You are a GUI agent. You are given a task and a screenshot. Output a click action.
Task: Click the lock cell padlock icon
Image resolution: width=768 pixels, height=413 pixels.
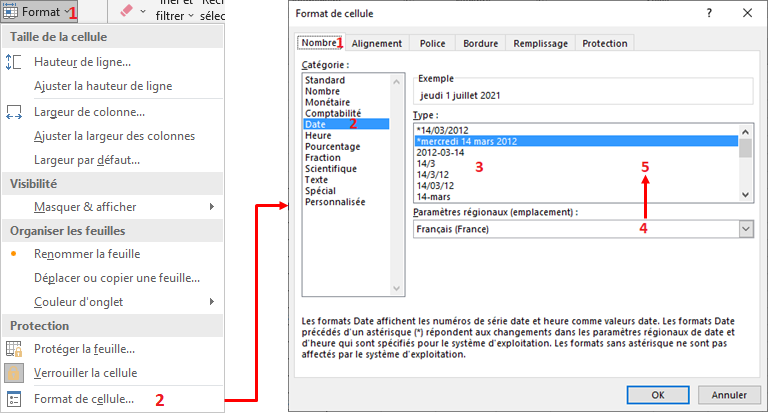[14, 373]
